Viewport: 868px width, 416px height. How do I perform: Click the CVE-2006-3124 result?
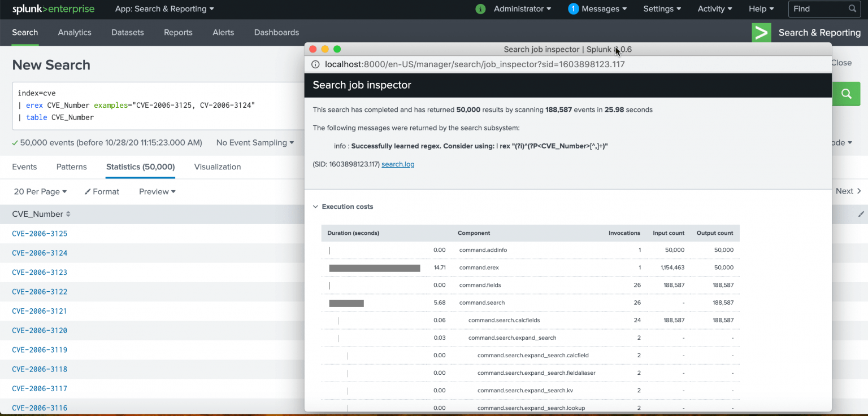(x=40, y=253)
